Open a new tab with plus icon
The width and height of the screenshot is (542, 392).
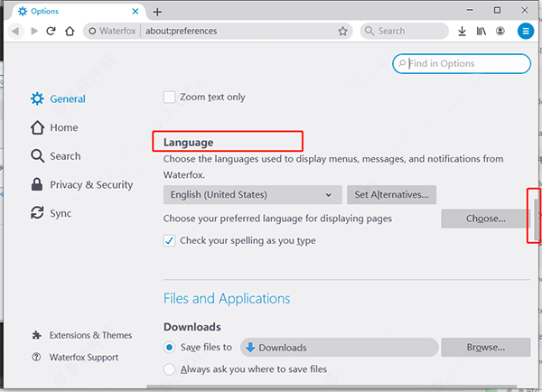[157, 11]
